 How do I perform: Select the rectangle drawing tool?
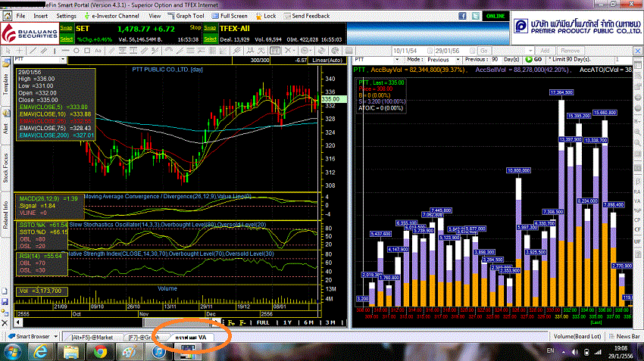click(87, 51)
